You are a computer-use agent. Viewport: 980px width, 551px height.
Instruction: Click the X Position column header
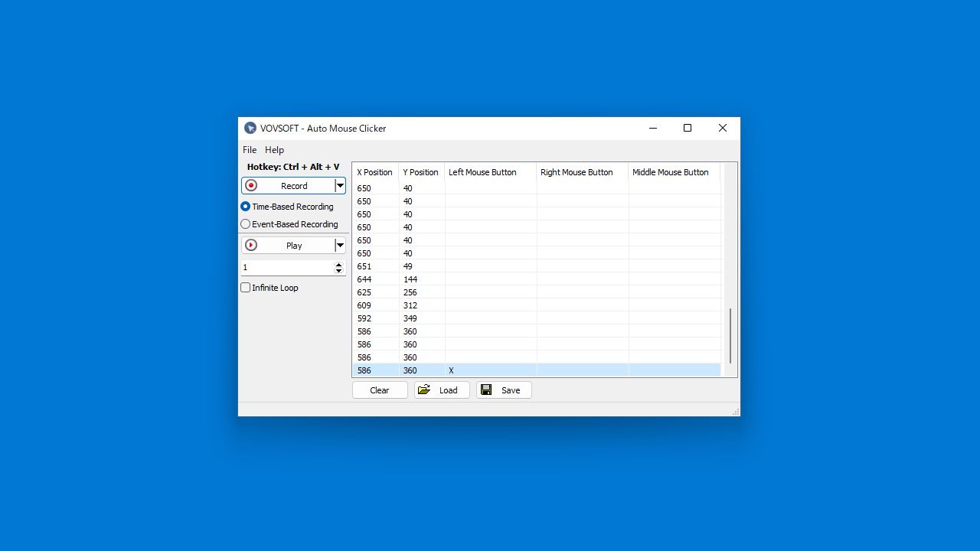(x=375, y=172)
